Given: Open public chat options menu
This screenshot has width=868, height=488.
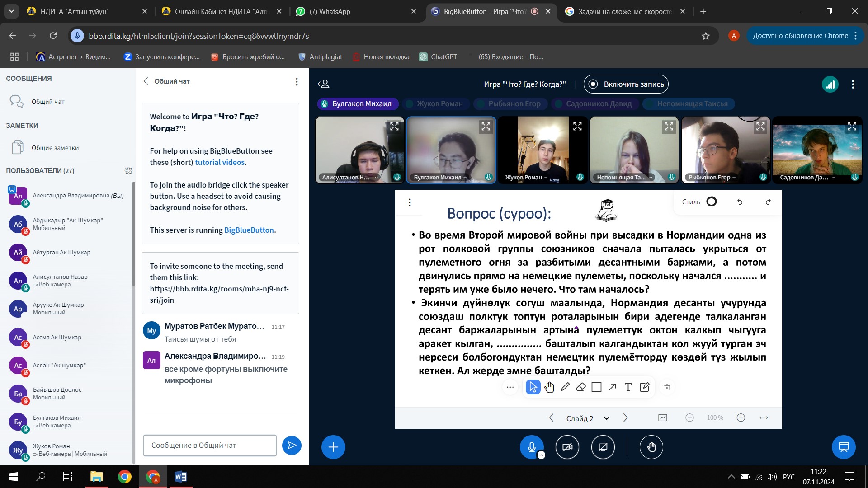Looking at the screenshot, I should click(x=297, y=81).
